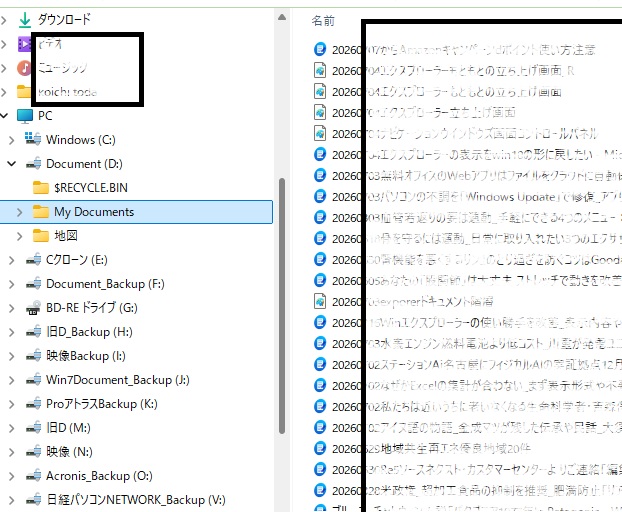This screenshot has height=512, width=622.
Task: Click the Document_Backup (F:) drive icon
Action: (33, 284)
